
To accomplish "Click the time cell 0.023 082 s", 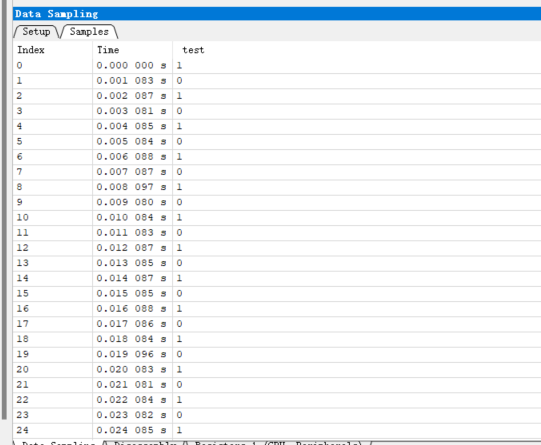I will coord(132,415).
